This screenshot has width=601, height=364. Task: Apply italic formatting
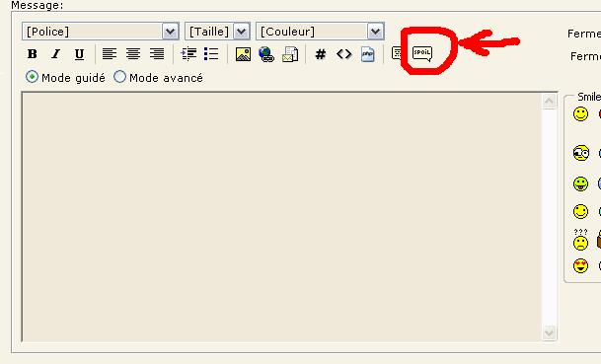click(56, 54)
